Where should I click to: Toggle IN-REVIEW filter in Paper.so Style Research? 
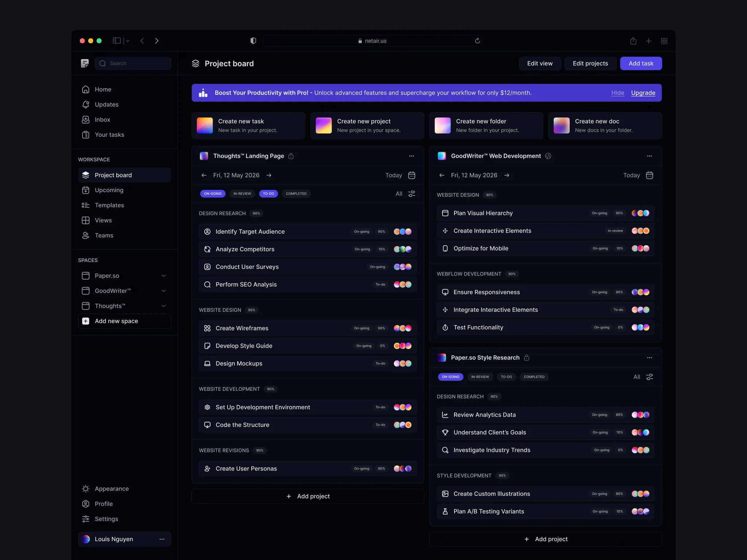point(480,377)
